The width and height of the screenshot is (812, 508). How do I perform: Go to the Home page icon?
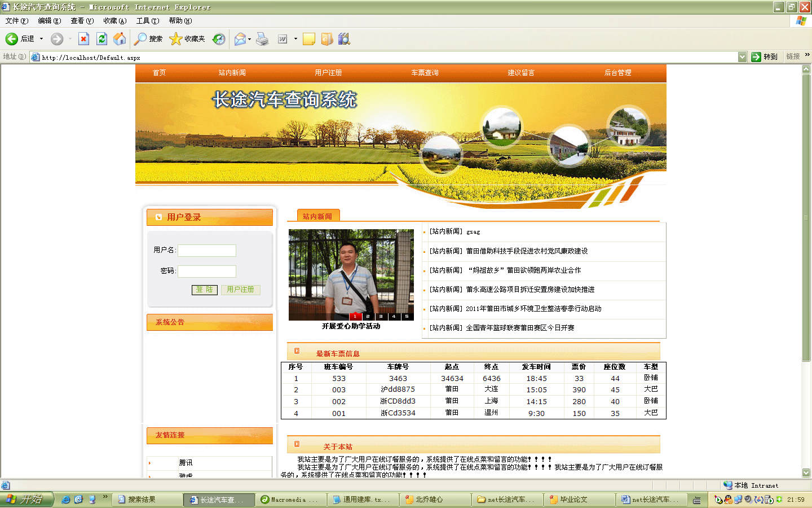click(x=120, y=39)
